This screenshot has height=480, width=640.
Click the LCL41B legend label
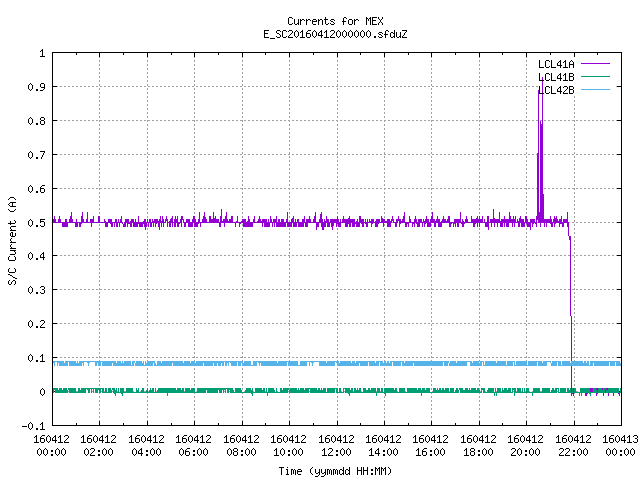556,77
